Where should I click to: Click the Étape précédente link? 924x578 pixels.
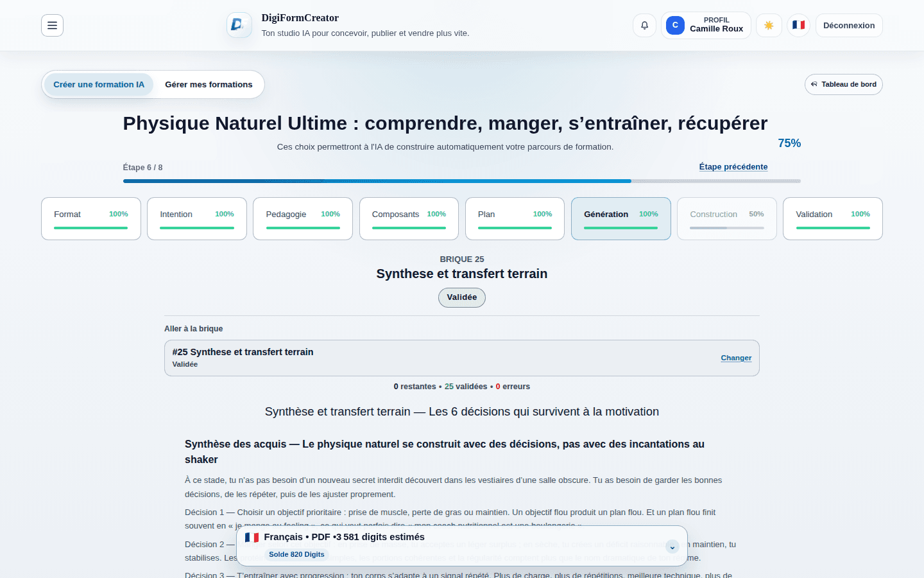pyautogui.click(x=733, y=167)
